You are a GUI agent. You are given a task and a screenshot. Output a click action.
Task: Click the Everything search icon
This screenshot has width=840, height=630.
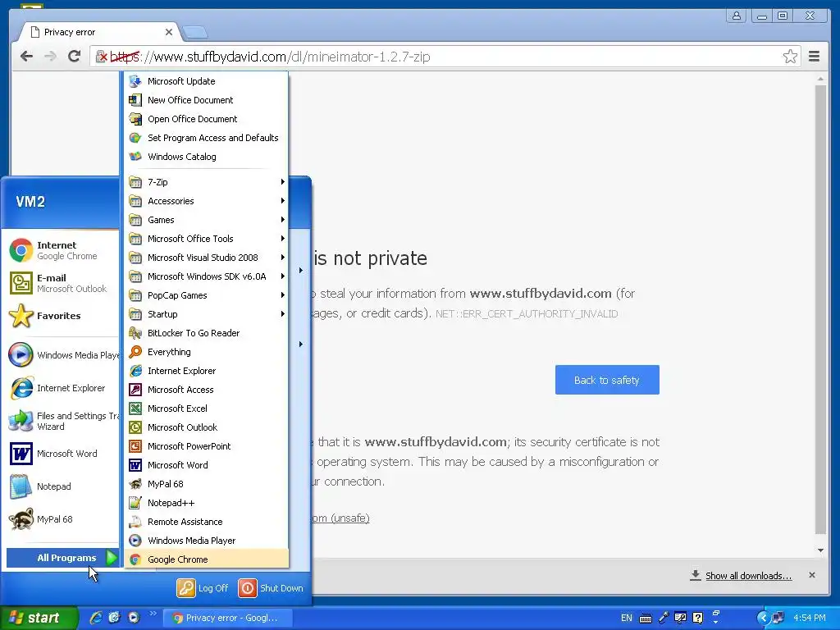pyautogui.click(x=135, y=352)
